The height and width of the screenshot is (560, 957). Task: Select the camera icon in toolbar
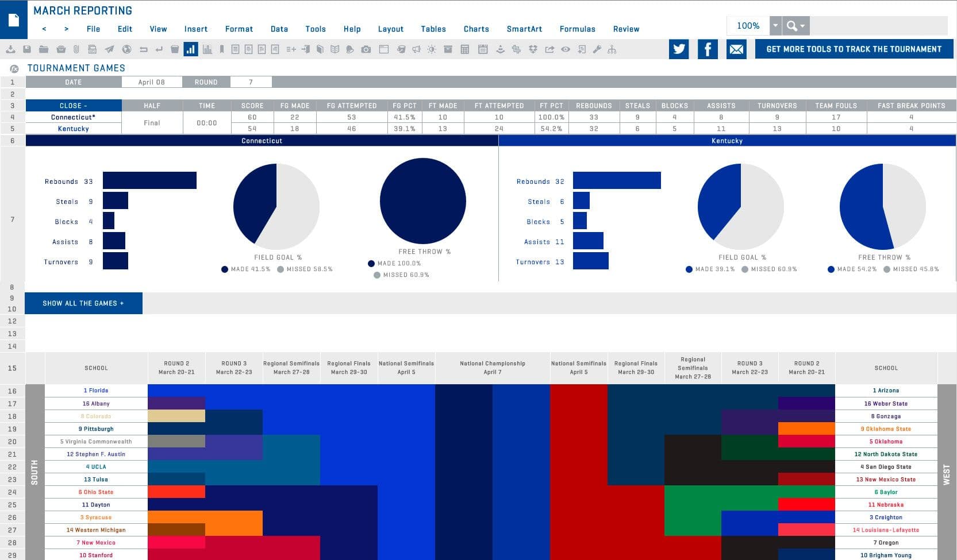tap(366, 49)
